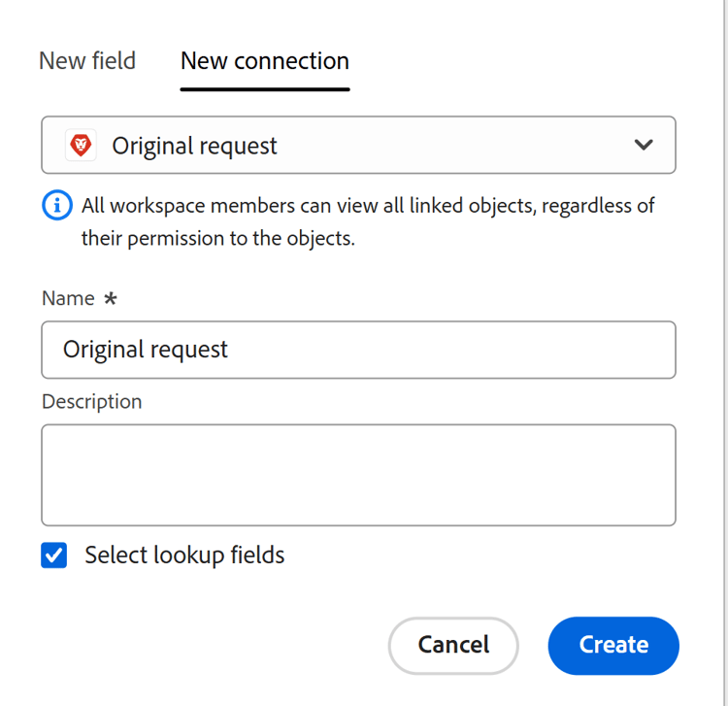This screenshot has width=728, height=706.
Task: Click "Original request" text in Name field
Action: 146,350
